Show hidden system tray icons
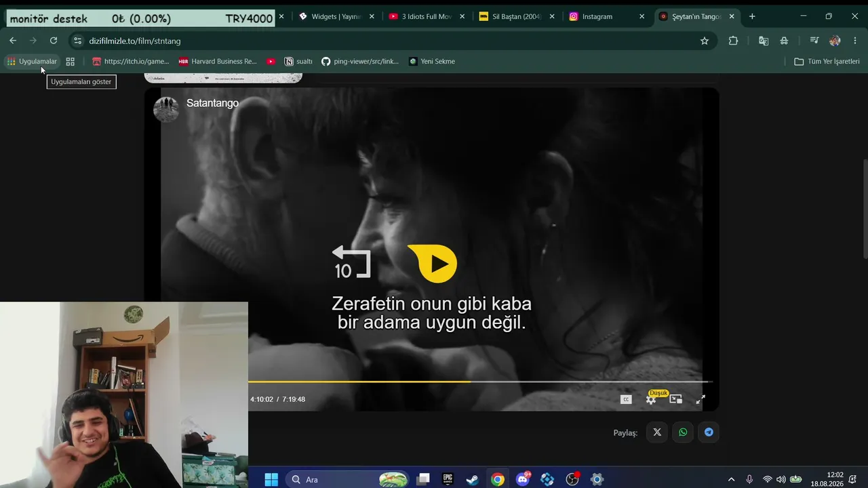 coord(731,479)
